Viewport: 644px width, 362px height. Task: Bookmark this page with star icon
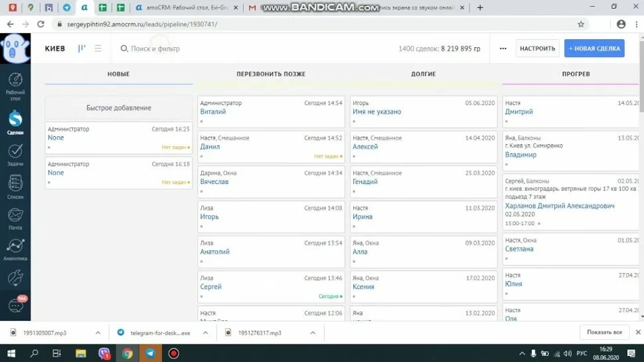tap(581, 24)
